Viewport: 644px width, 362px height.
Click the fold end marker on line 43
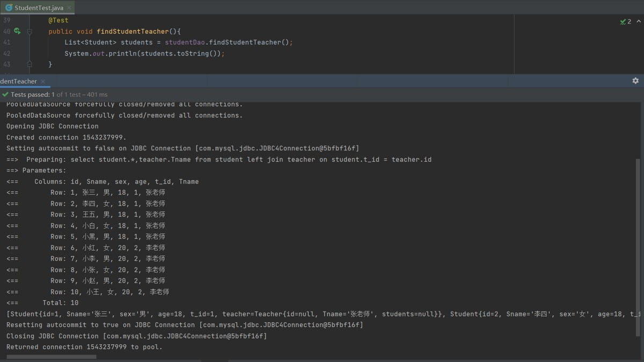click(x=30, y=64)
